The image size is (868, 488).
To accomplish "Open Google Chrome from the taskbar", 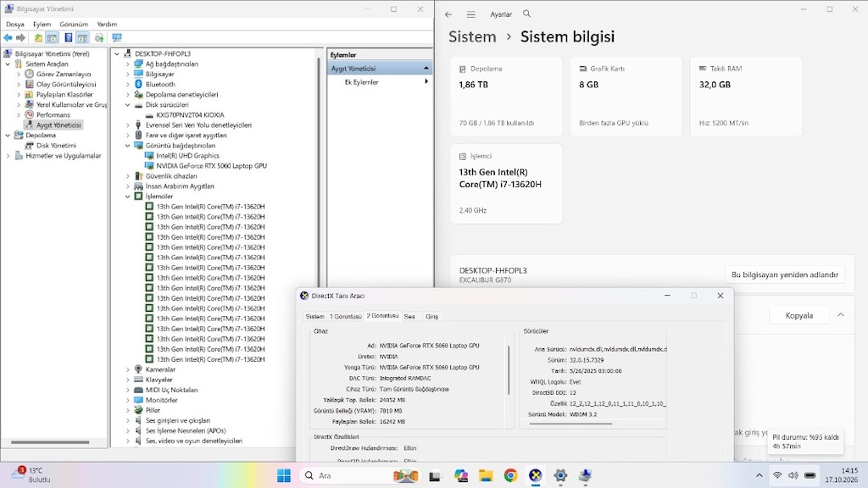I will (509, 475).
